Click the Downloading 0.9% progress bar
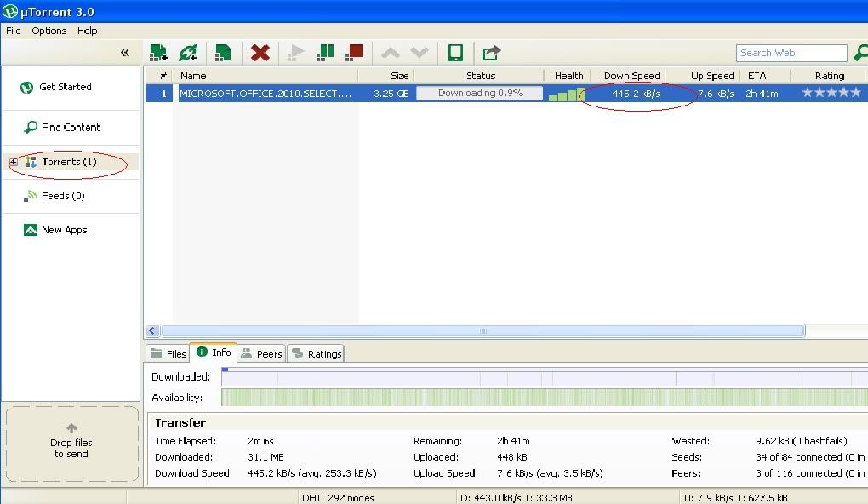 (x=479, y=93)
